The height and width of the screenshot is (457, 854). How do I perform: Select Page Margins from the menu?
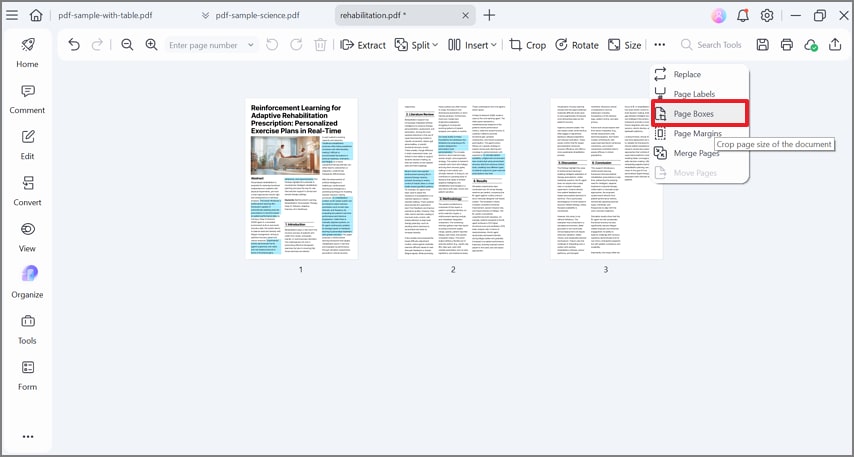click(x=700, y=133)
